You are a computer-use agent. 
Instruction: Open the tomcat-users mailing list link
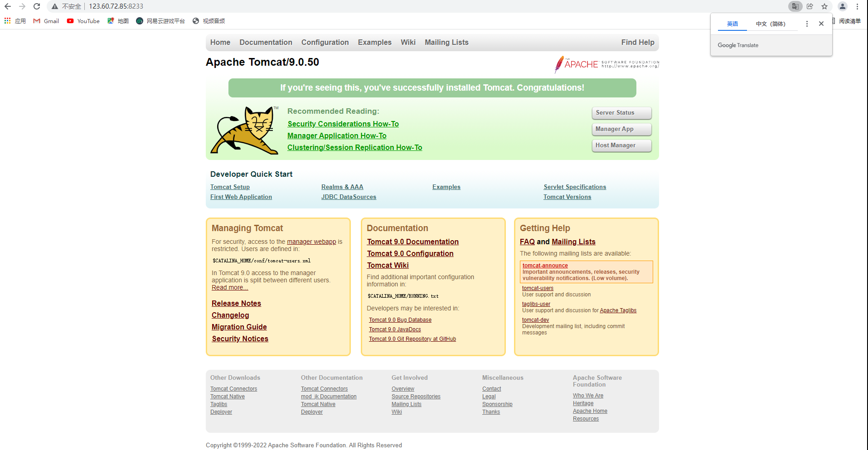[x=538, y=288]
